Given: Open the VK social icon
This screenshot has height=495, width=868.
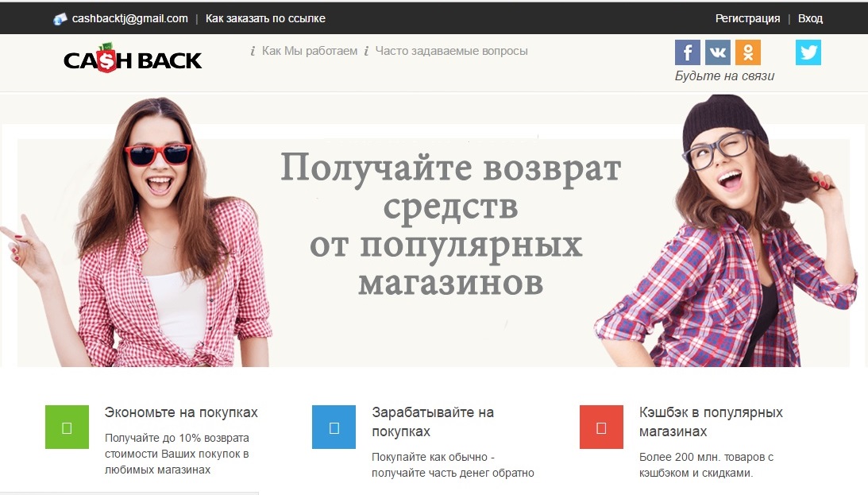Looking at the screenshot, I should 718,52.
